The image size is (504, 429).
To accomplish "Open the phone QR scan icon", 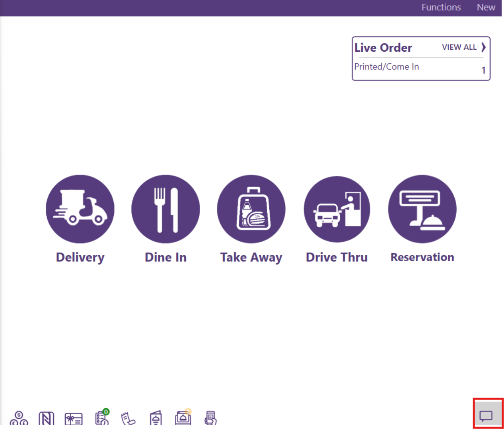I will (210, 418).
